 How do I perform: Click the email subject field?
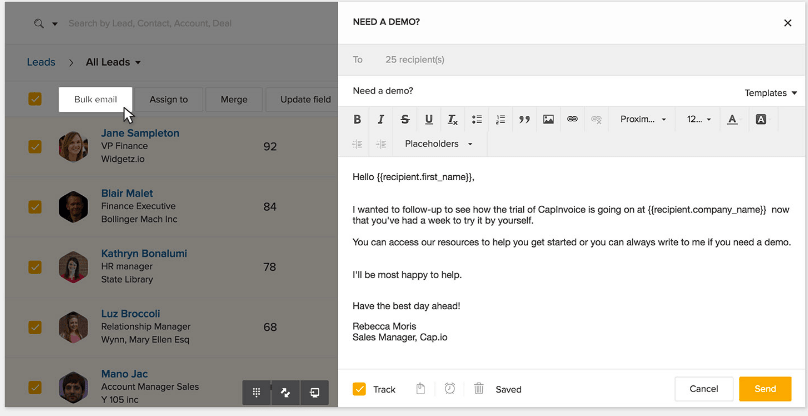point(540,91)
